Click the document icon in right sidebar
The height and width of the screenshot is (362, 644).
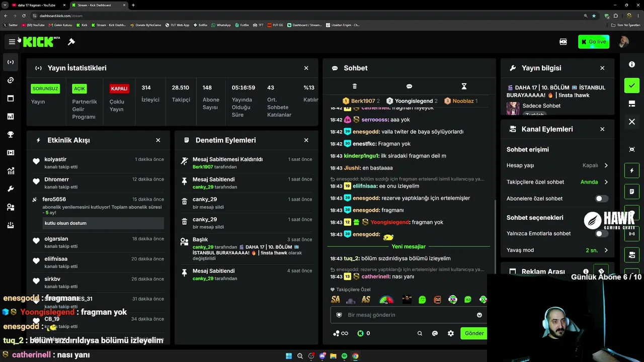(632, 192)
